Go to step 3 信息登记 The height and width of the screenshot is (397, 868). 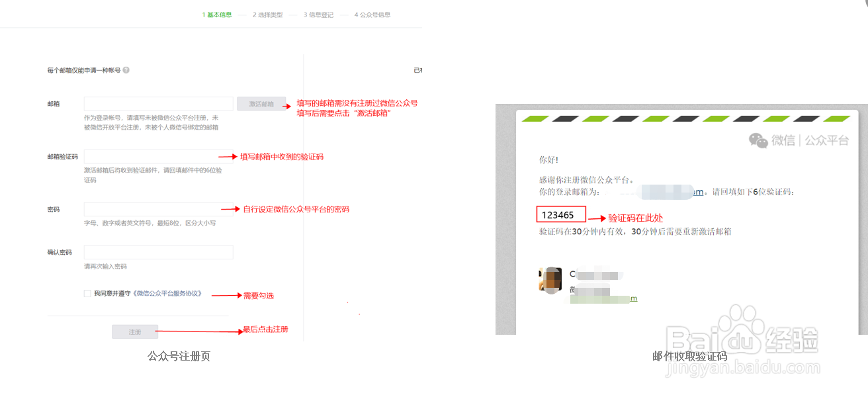coord(319,15)
